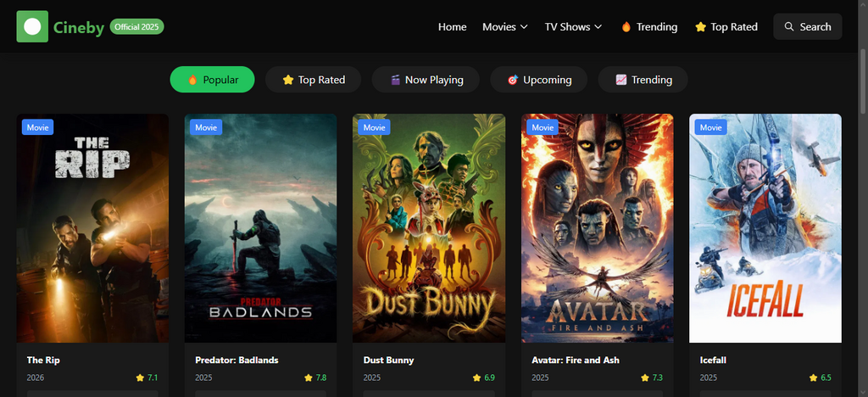This screenshot has height=397, width=868.
Task: Switch to the Now Playing filter tab
Action: 426,80
